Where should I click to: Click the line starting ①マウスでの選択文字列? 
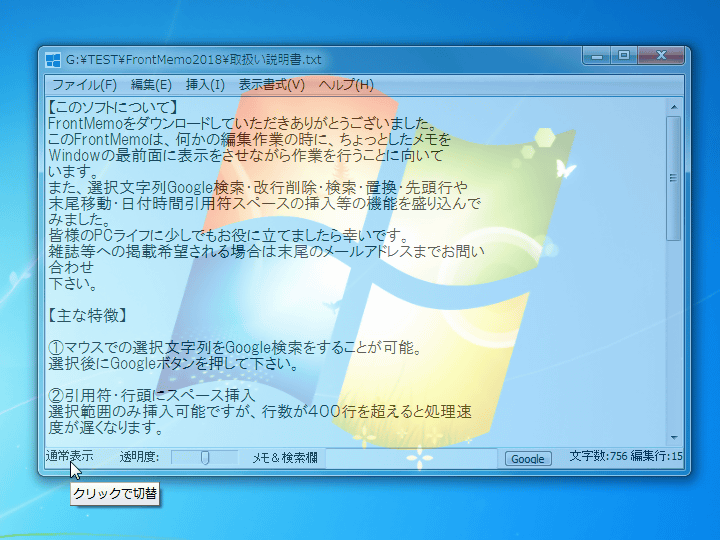pyautogui.click(x=235, y=348)
